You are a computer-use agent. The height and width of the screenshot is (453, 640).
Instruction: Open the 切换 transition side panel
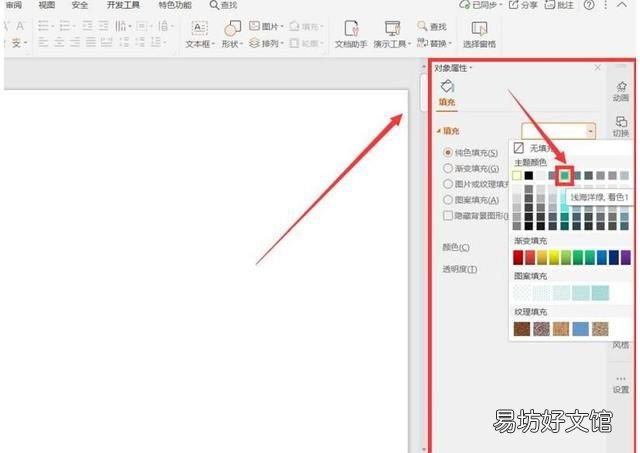(x=621, y=127)
